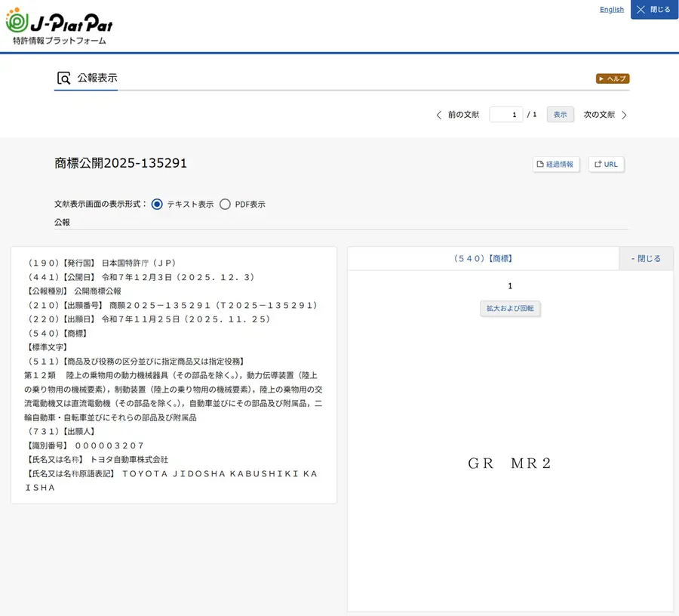Select テキスト表示 radio option
The image size is (679, 616).
click(x=157, y=204)
